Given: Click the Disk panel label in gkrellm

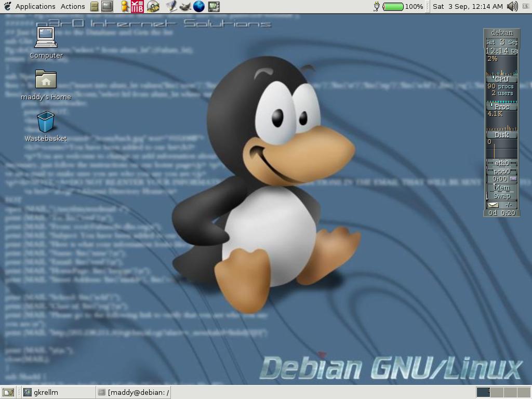Looking at the screenshot, I should click(502, 135).
